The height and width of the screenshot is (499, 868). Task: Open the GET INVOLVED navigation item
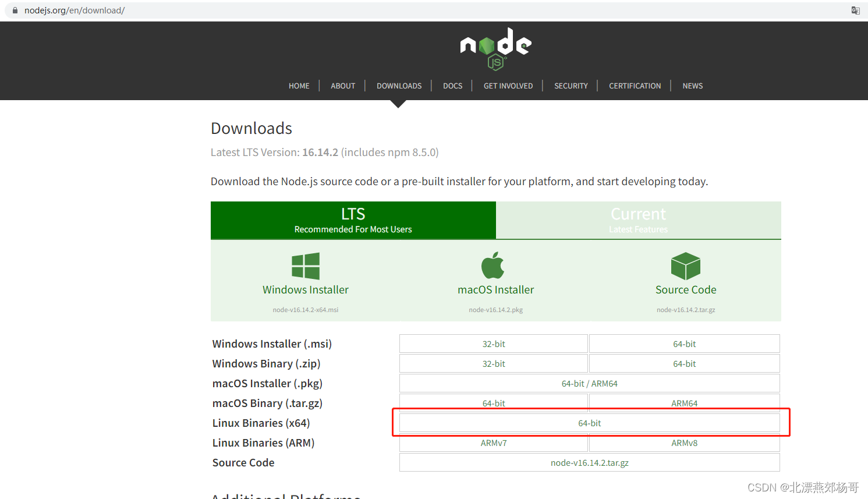[x=508, y=86]
